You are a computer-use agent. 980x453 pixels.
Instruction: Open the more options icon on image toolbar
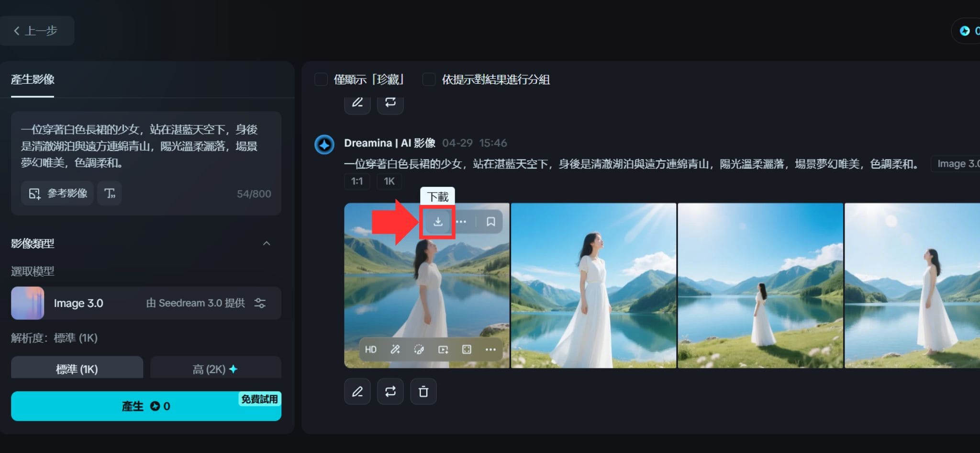coord(461,222)
